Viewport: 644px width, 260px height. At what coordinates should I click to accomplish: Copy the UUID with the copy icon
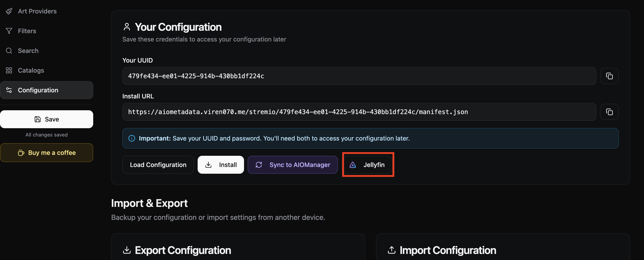tap(609, 76)
